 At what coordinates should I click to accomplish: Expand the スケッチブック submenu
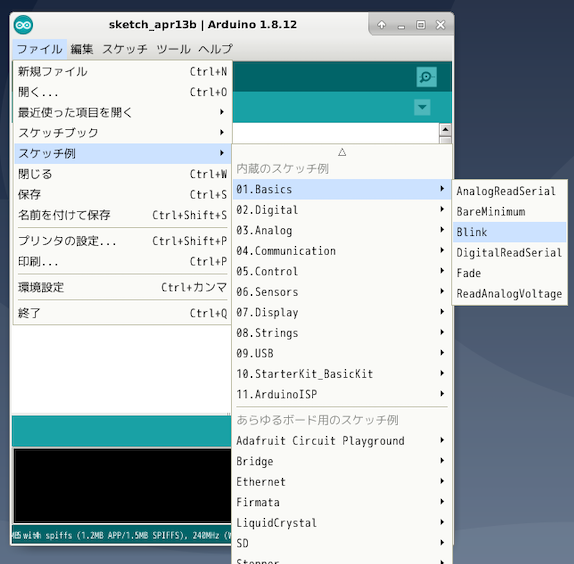click(122, 132)
